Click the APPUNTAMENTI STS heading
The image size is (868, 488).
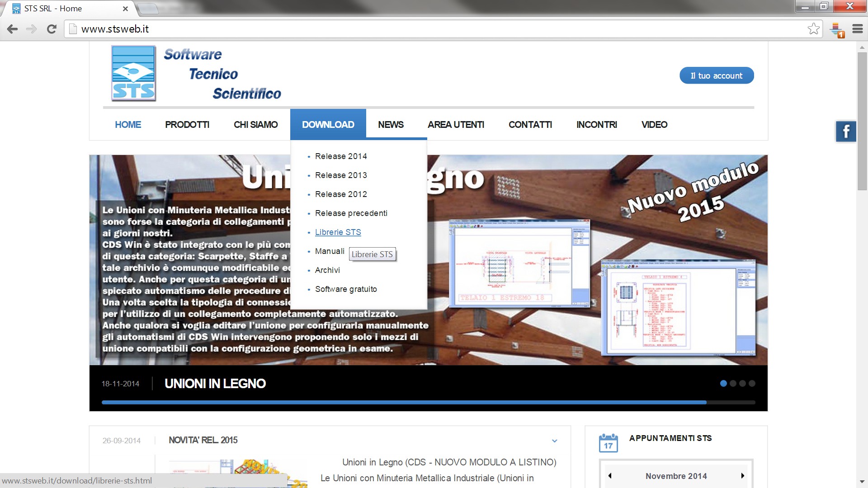tap(670, 438)
